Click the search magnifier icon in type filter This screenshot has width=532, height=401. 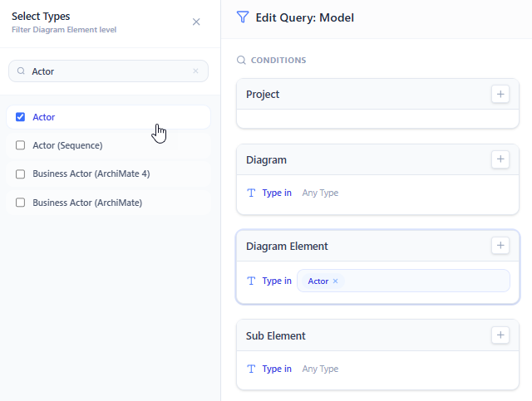[x=21, y=71]
